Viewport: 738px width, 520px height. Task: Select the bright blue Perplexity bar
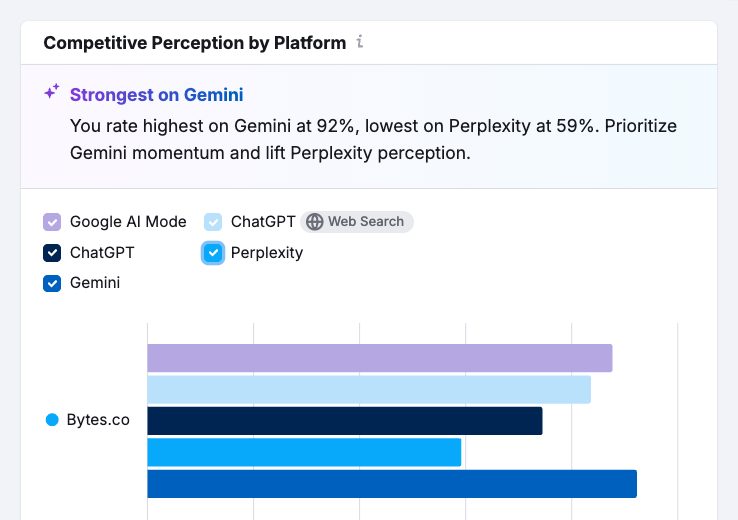click(x=303, y=452)
